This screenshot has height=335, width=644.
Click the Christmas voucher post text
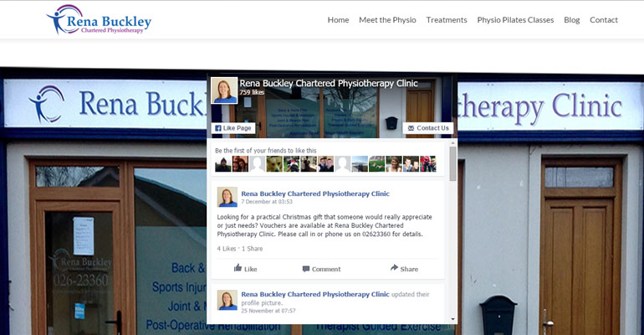[x=325, y=225]
